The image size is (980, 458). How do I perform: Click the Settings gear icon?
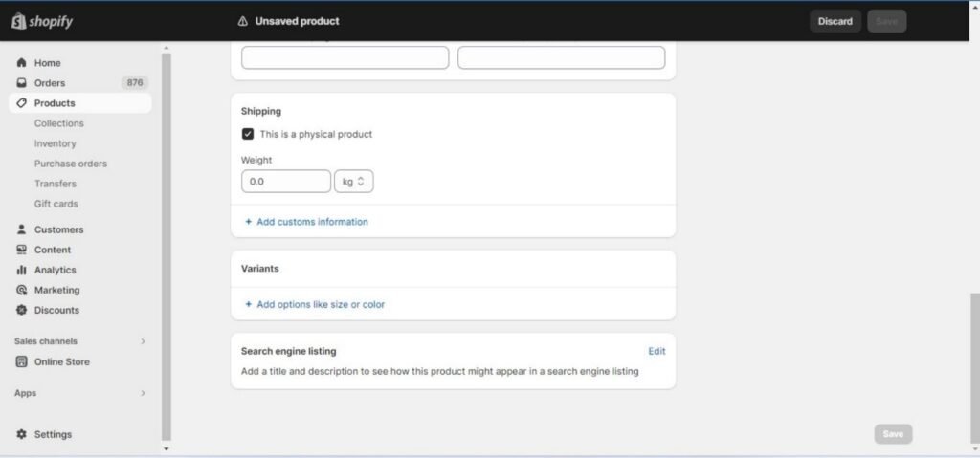(21, 434)
